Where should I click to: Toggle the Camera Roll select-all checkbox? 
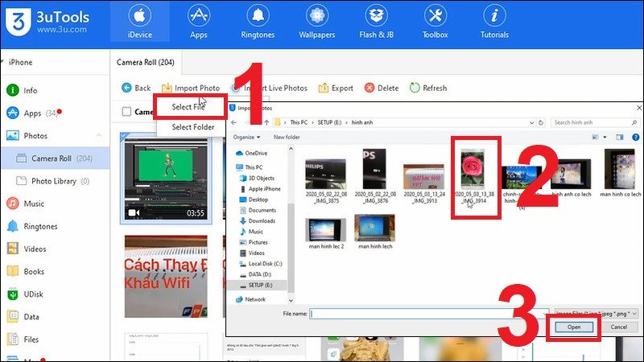click(x=126, y=112)
